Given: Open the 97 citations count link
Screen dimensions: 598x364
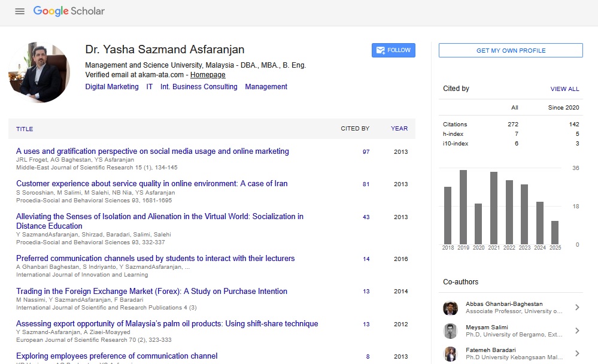Looking at the screenshot, I should 366,152.
